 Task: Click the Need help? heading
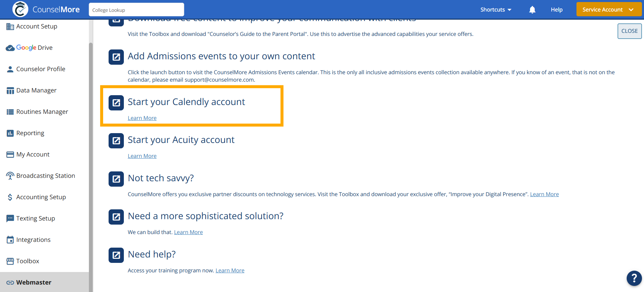(x=152, y=254)
